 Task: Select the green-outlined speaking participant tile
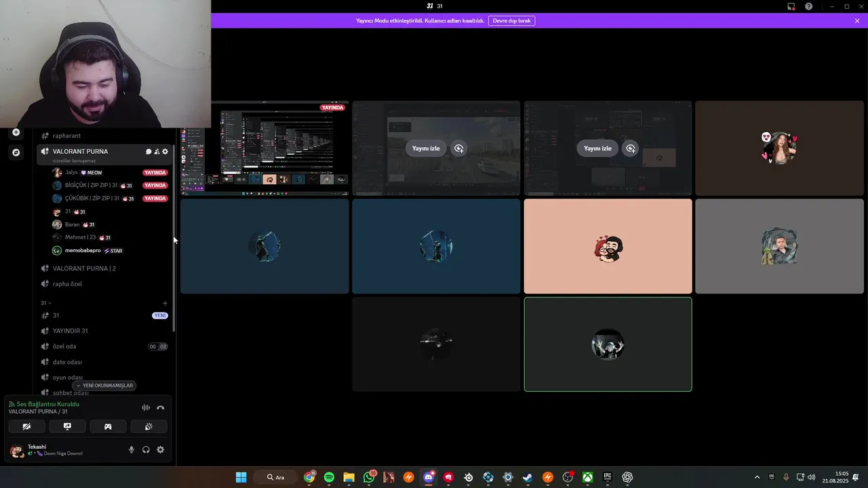coord(608,344)
